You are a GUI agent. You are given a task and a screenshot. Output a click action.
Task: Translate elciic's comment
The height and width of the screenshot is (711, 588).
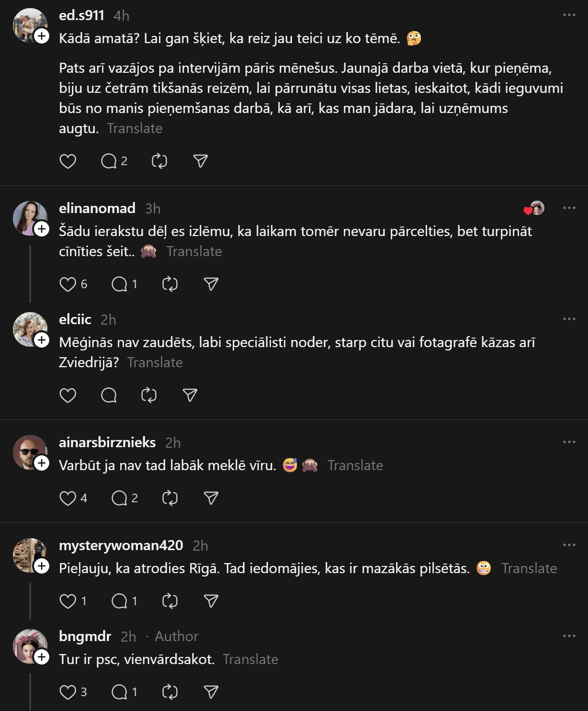pyautogui.click(x=155, y=362)
